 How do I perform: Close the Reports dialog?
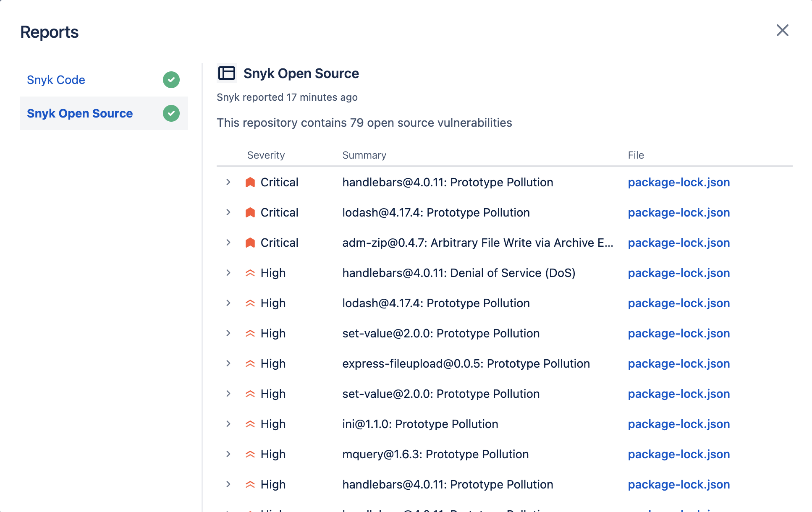782,30
